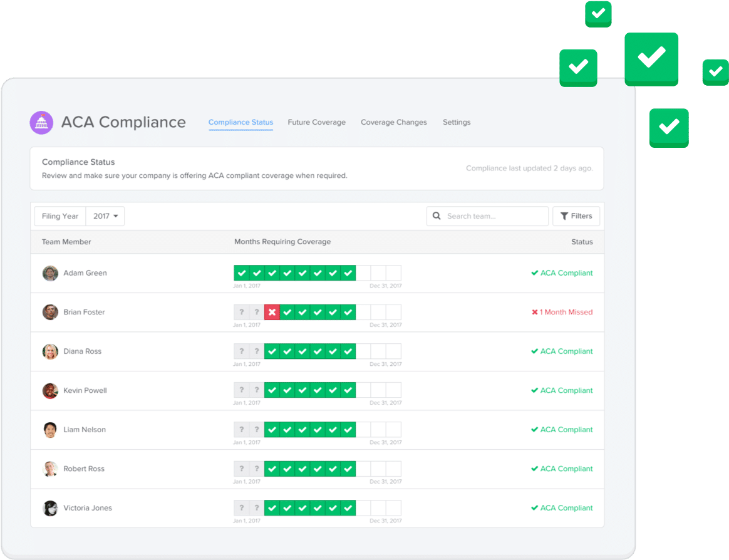Click Diana Ross's first unknown month box

point(241,351)
